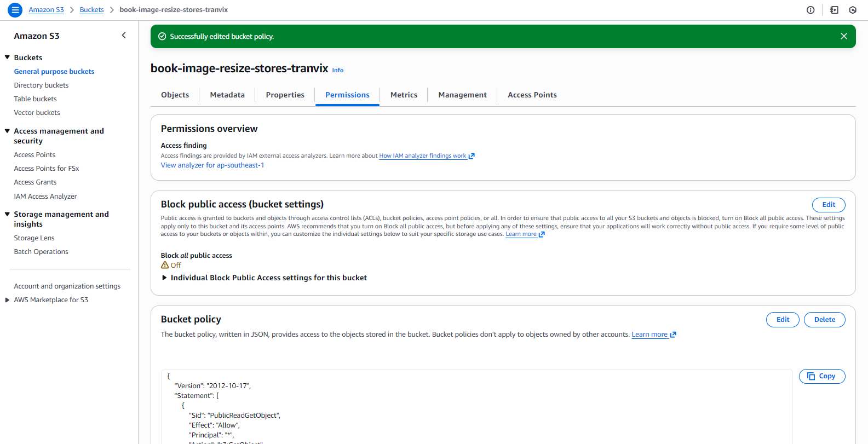Open Access Grants in sidebar
868x444 pixels.
(x=35, y=182)
